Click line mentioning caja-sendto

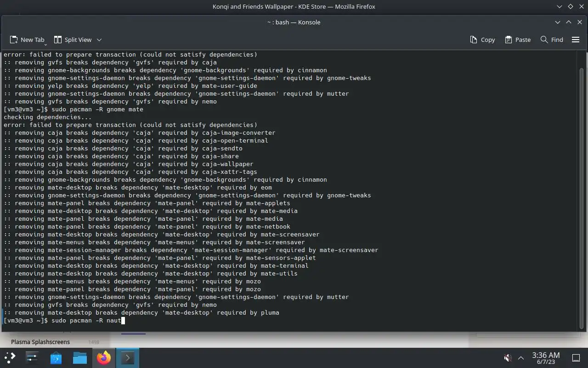pyautogui.click(x=123, y=148)
